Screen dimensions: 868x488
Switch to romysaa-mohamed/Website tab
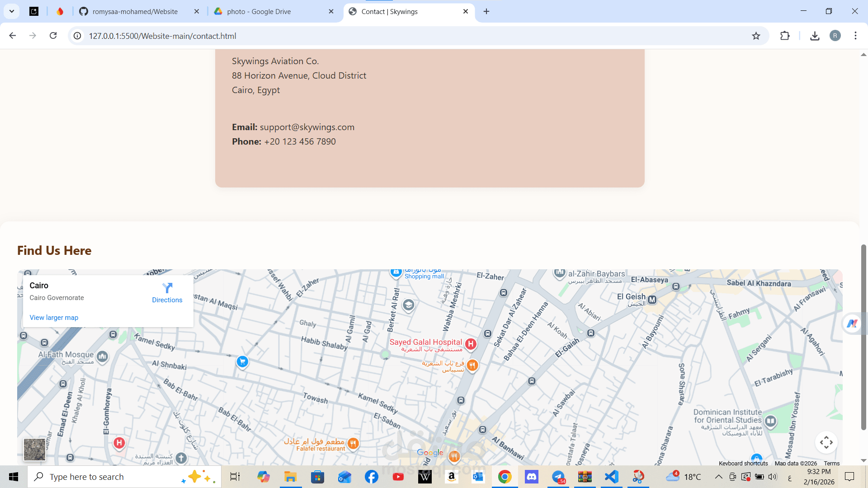(135, 11)
